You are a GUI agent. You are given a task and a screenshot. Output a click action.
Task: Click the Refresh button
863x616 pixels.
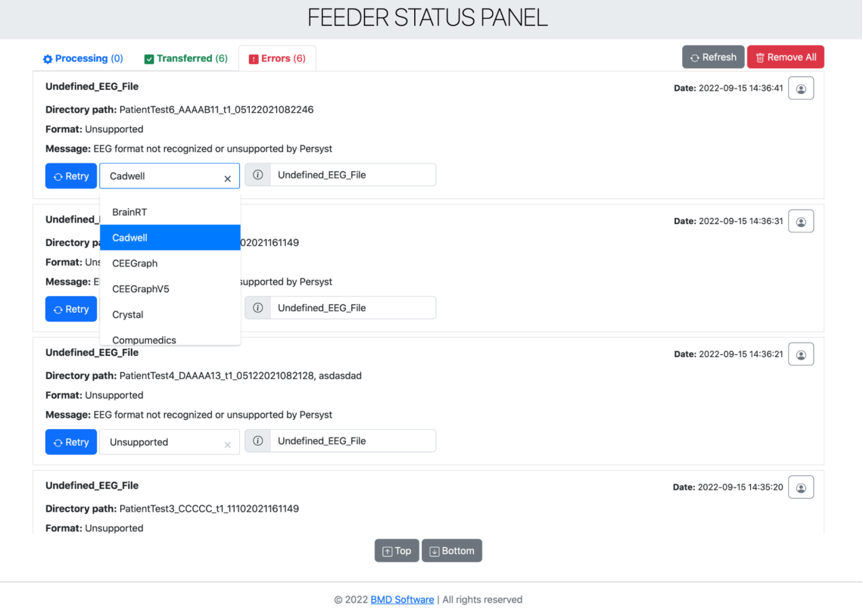tap(713, 58)
